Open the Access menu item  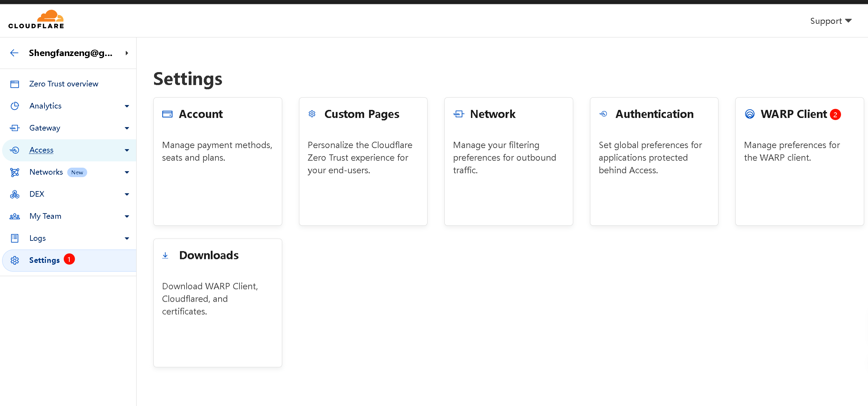(x=41, y=150)
